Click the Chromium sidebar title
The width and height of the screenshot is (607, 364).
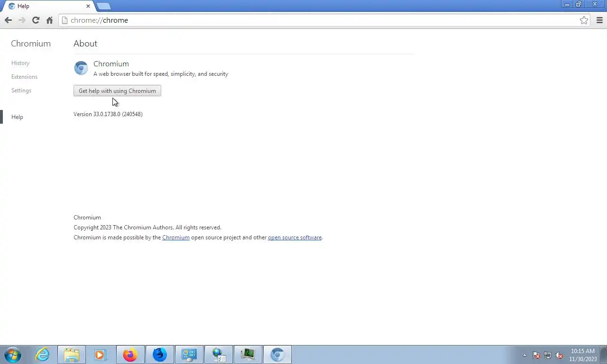coord(31,44)
